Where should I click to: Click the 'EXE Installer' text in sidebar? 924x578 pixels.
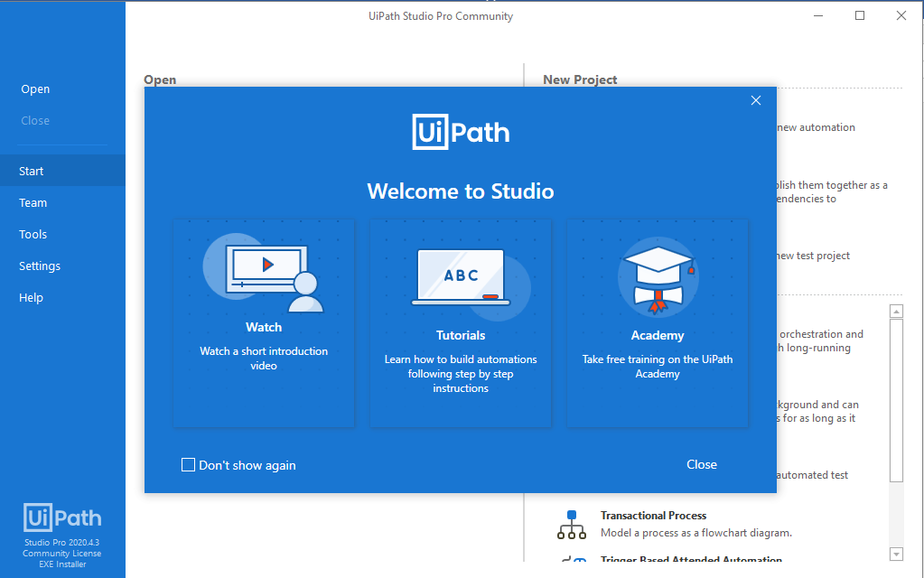[62, 564]
